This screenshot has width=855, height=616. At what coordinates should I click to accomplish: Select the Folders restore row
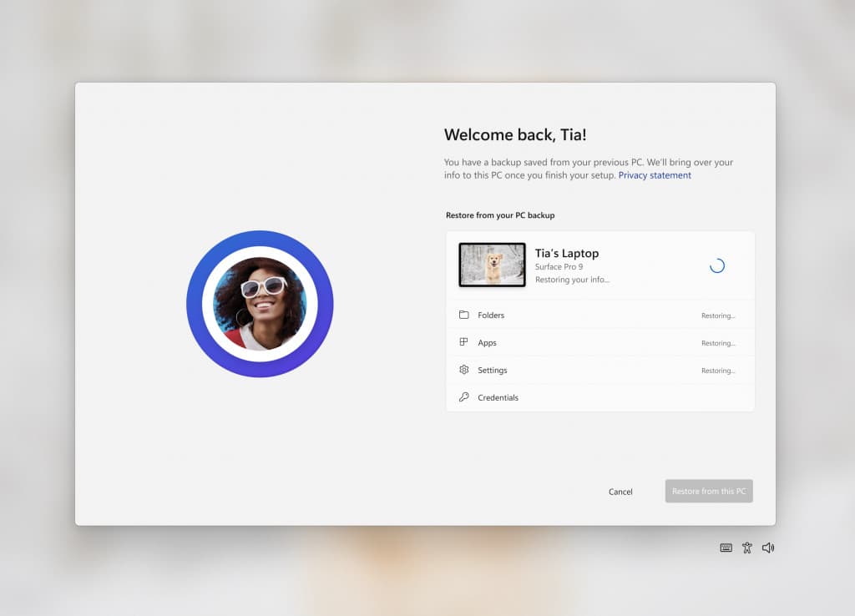600,315
